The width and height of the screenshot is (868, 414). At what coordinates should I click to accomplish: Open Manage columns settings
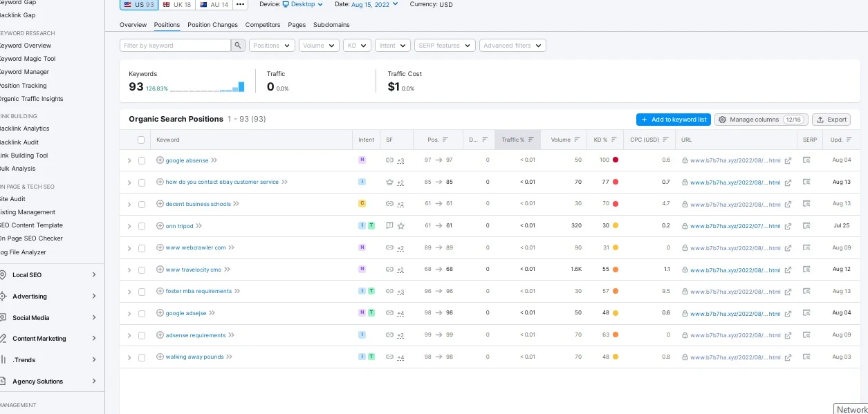click(761, 120)
